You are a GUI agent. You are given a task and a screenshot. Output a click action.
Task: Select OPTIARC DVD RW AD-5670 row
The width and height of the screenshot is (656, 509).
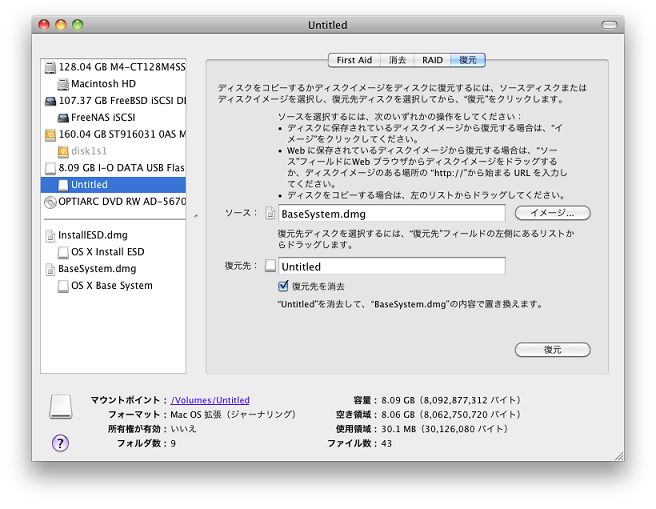113,202
